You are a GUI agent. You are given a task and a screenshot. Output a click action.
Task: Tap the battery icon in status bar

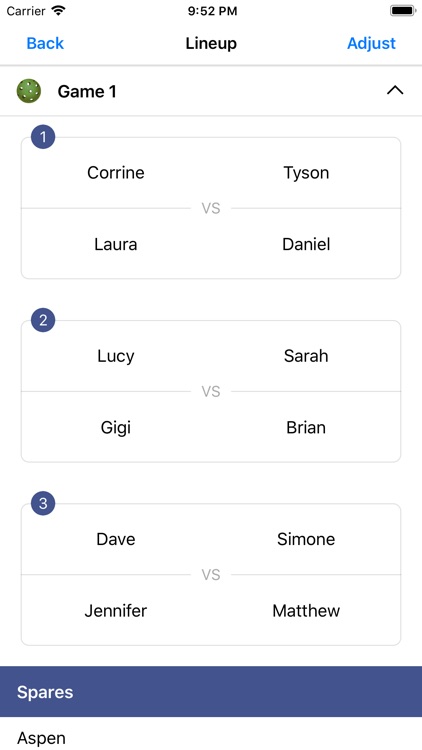pyautogui.click(x=402, y=11)
